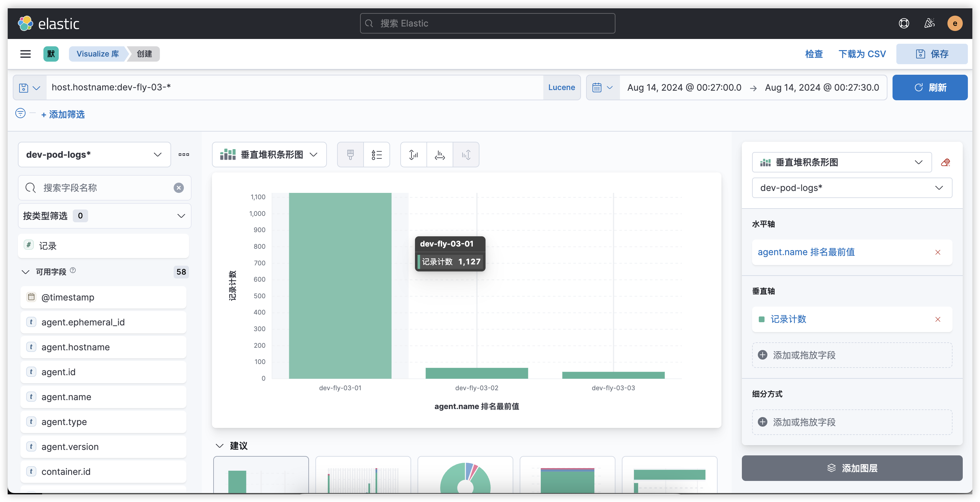Clear the field name search box
980x502 pixels.
pos(178,188)
